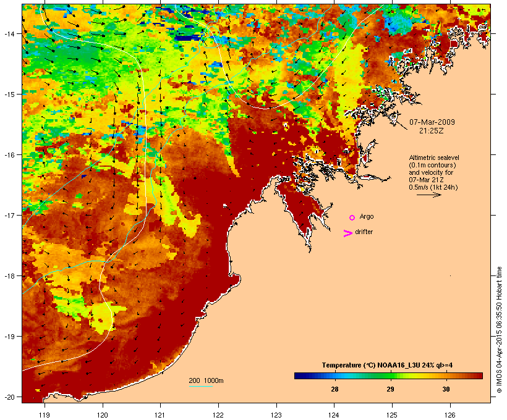The width and height of the screenshot is (507, 420).
Task: Click '07-Mar 21Z' annotation line
Action: point(426,180)
